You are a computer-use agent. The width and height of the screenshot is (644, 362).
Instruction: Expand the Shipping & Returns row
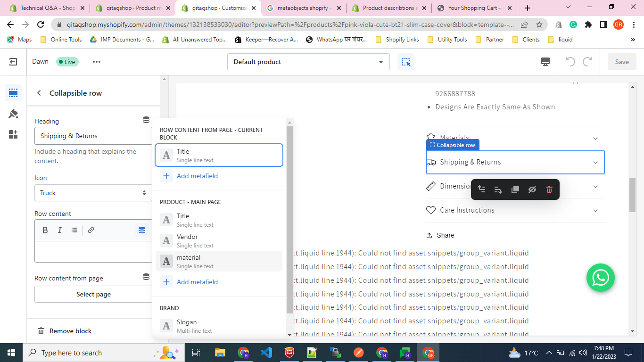[515, 162]
